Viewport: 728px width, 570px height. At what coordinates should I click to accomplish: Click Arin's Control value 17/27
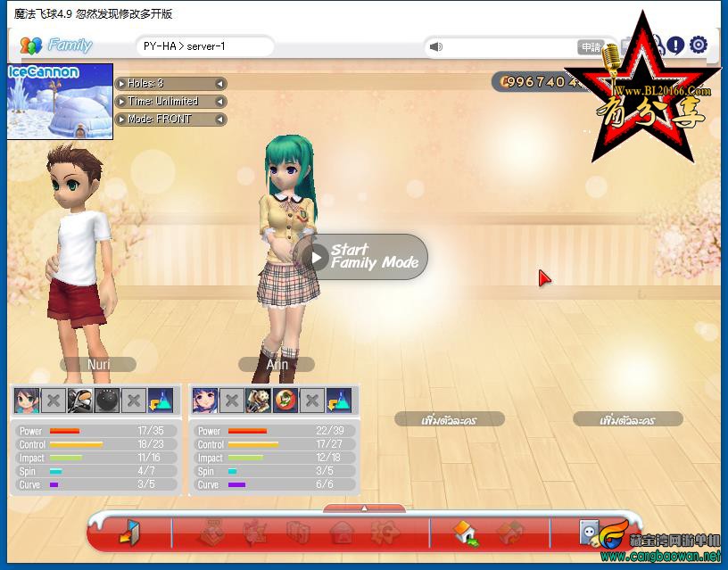pyautogui.click(x=328, y=444)
